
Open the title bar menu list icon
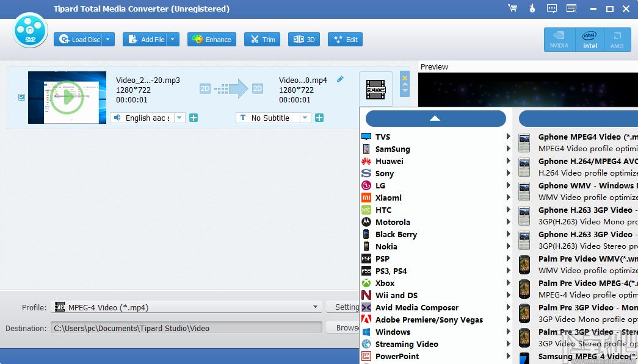(x=571, y=9)
